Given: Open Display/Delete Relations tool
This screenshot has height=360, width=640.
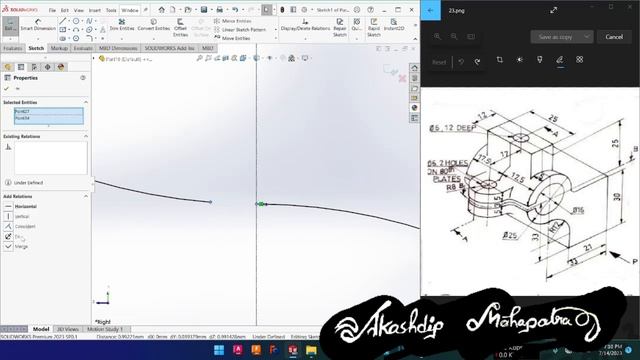Looking at the screenshot, I should pyautogui.click(x=305, y=25).
